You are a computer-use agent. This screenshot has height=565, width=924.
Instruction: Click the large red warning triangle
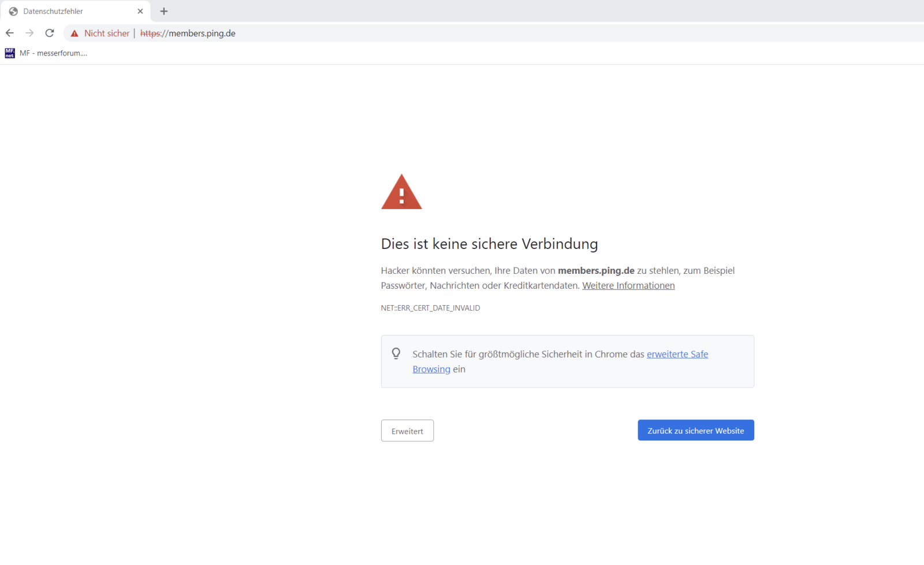point(401,192)
